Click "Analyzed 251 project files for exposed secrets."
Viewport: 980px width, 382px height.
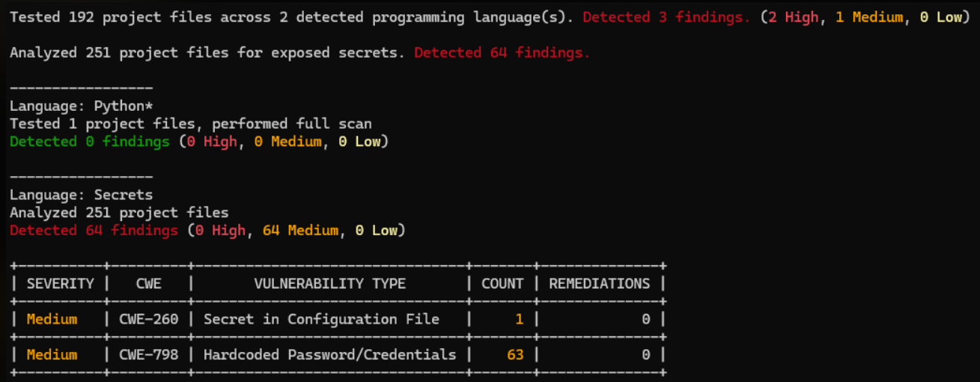click(x=207, y=52)
